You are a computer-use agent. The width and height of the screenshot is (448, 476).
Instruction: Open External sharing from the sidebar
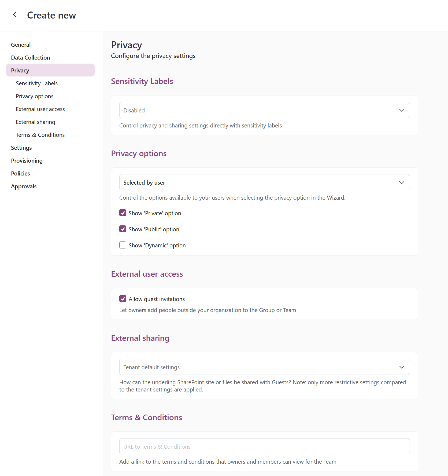pyautogui.click(x=35, y=122)
